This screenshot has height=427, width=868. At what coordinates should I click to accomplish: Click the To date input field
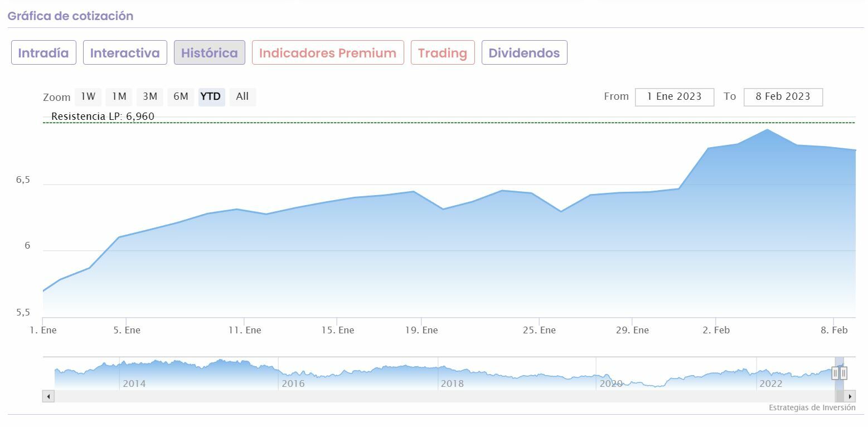(783, 96)
